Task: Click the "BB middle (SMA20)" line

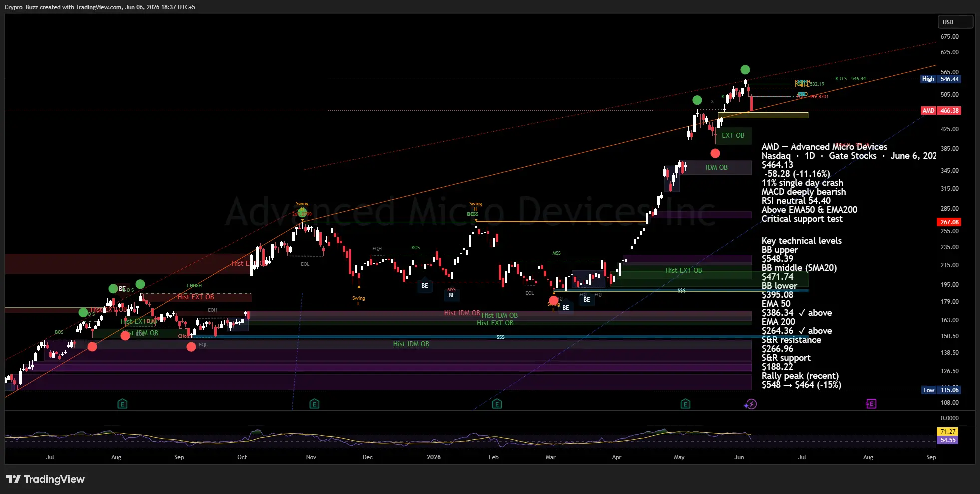Action: [x=799, y=268]
